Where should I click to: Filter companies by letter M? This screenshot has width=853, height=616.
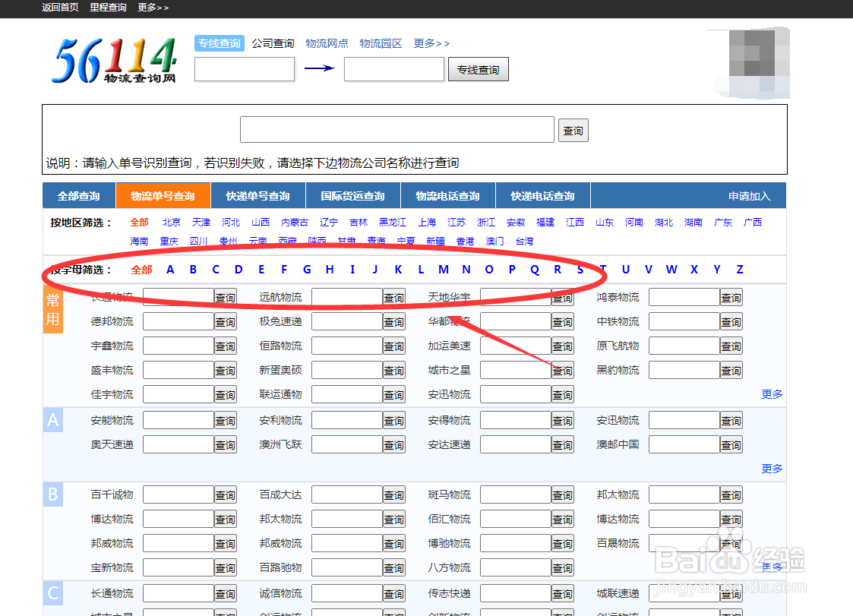[444, 270]
